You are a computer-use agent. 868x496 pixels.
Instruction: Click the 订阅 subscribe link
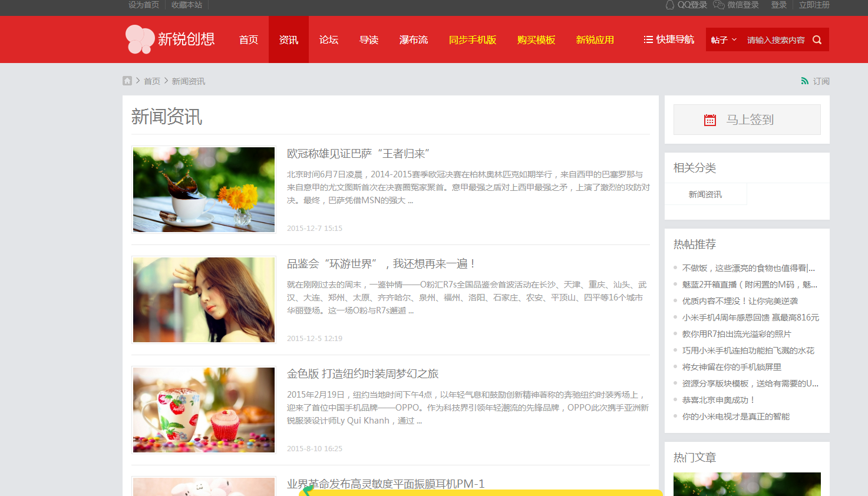point(821,81)
